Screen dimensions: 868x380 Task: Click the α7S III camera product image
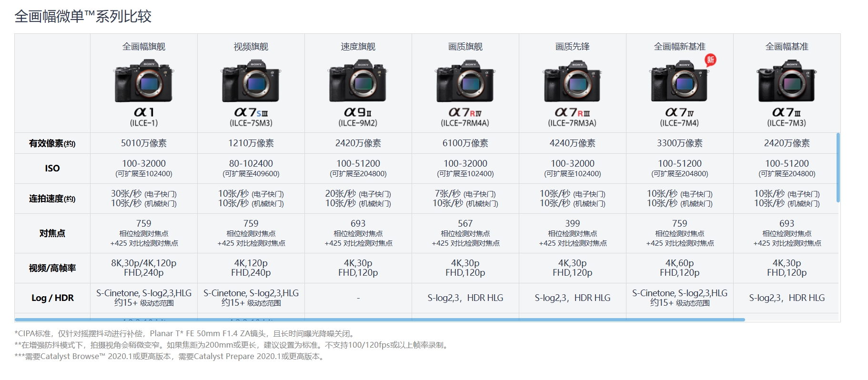tap(251, 81)
